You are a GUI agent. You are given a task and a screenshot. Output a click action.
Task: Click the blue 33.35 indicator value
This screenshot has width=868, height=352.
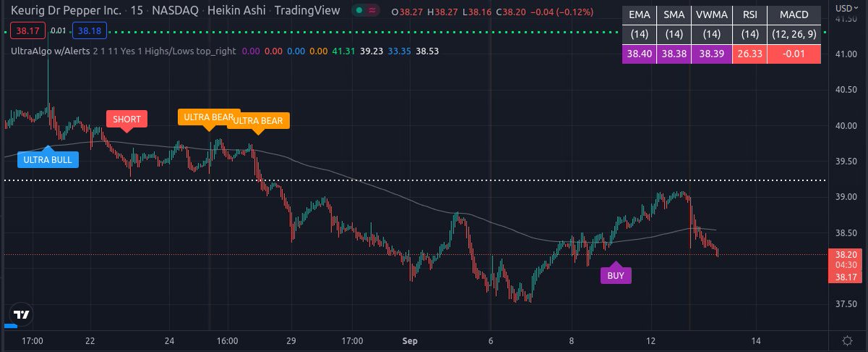[399, 51]
